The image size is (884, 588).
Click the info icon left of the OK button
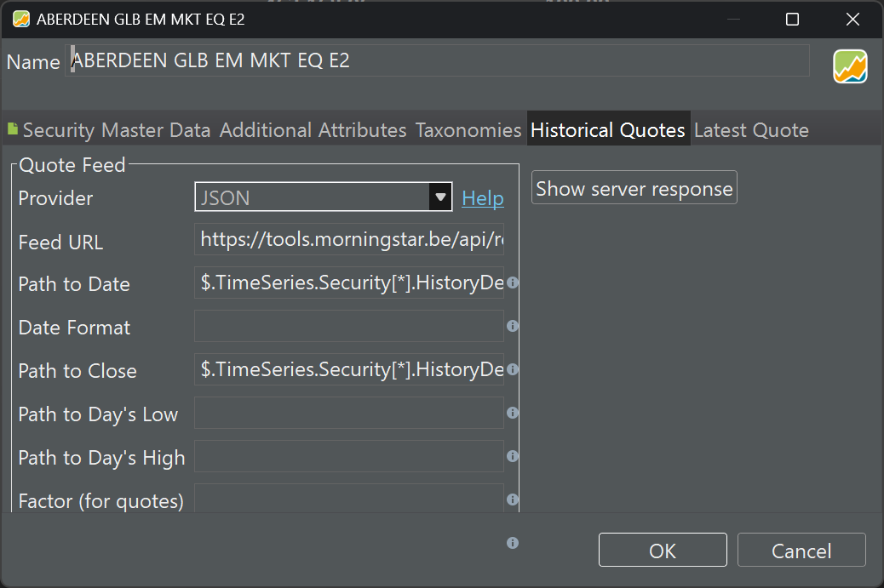(x=513, y=543)
